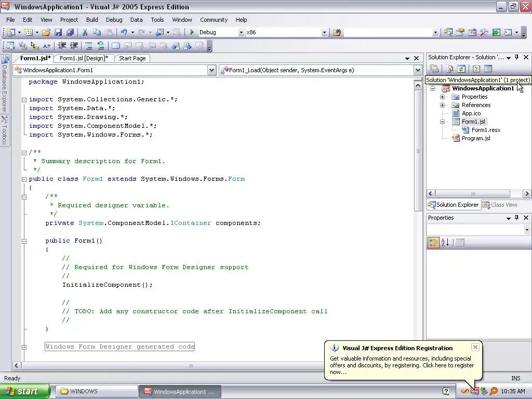Click the Navigate Backward icon

160,32
